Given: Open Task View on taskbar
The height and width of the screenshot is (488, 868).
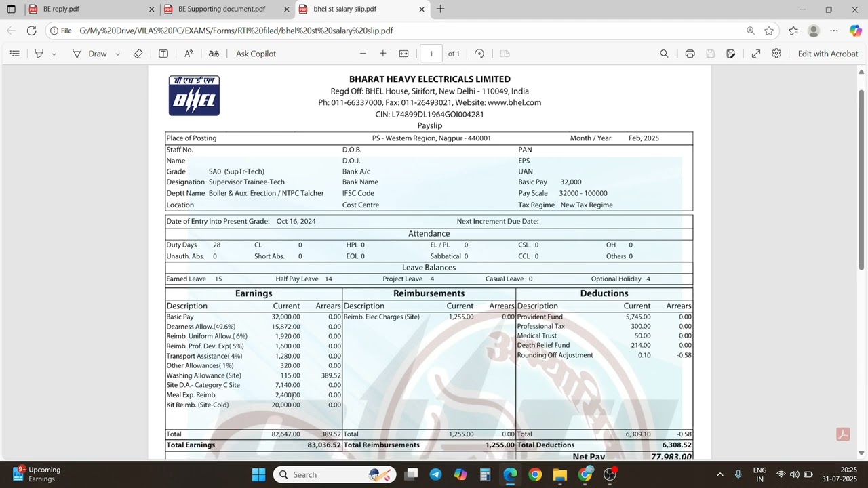Looking at the screenshot, I should (411, 474).
